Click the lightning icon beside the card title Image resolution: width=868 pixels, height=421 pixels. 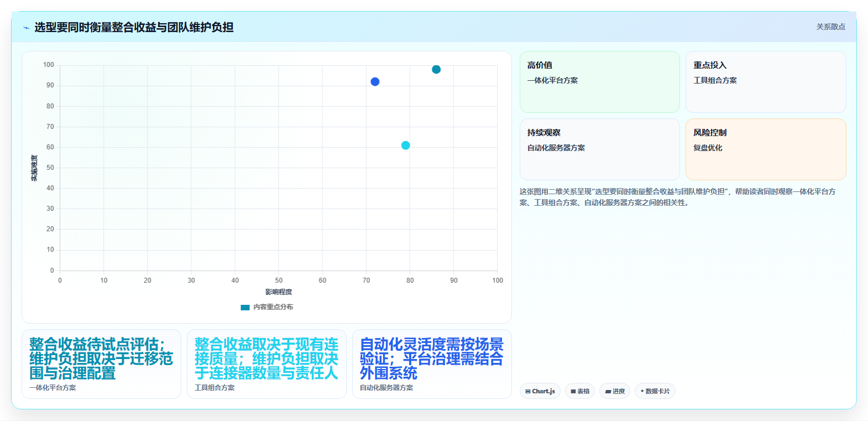click(x=26, y=28)
